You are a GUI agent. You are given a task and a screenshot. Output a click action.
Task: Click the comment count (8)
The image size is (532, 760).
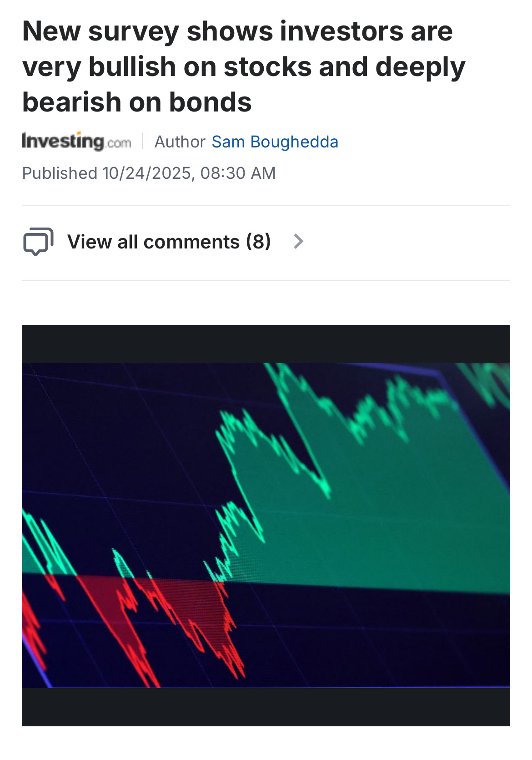pos(258,242)
